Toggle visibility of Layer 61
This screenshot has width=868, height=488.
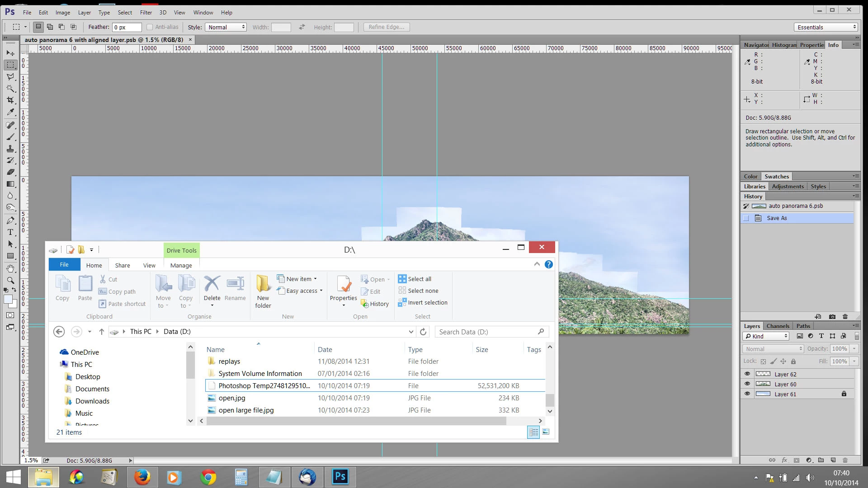(747, 394)
